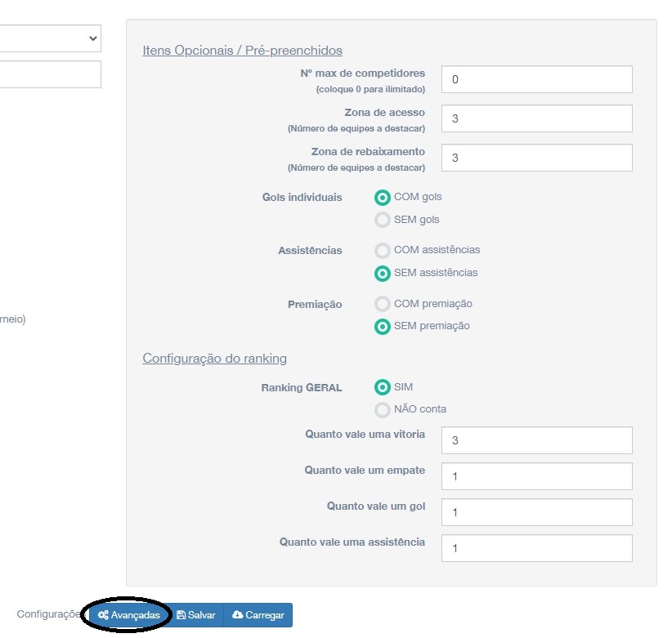Screen dimensions: 672x638
Task: Select NÃO conta for Ranking GERAL
Action: click(x=382, y=409)
